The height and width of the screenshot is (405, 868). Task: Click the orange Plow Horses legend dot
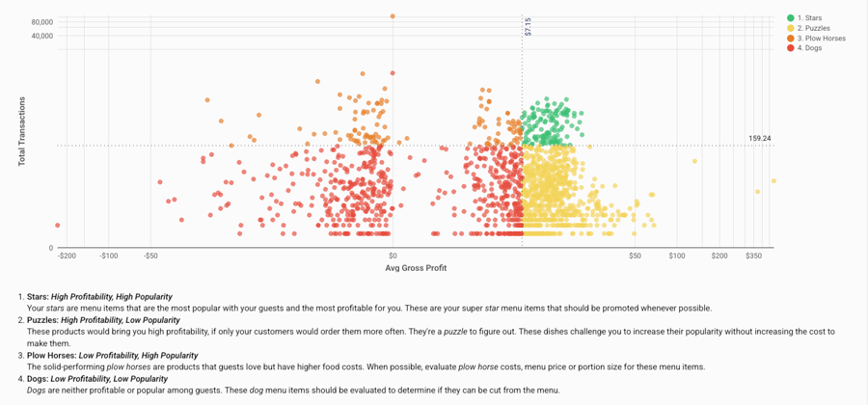pyautogui.click(x=791, y=39)
